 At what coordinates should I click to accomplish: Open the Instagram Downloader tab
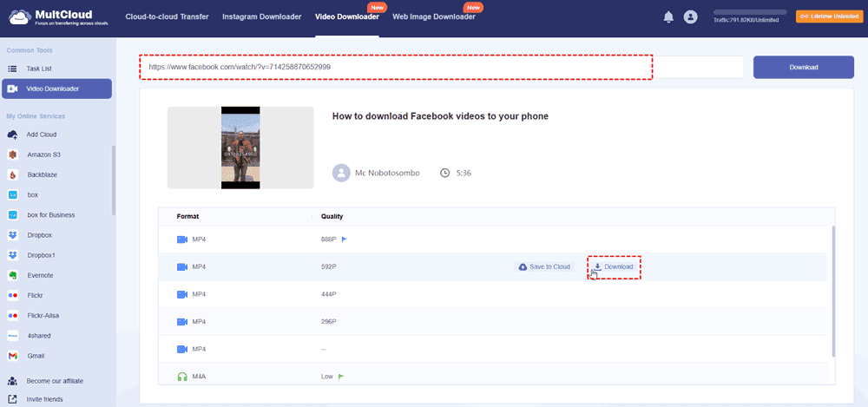(x=262, y=16)
